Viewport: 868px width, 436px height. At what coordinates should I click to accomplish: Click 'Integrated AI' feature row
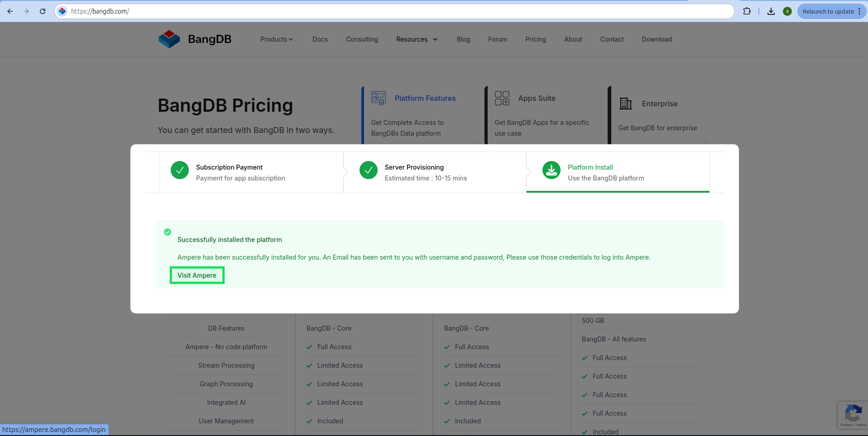(x=226, y=403)
